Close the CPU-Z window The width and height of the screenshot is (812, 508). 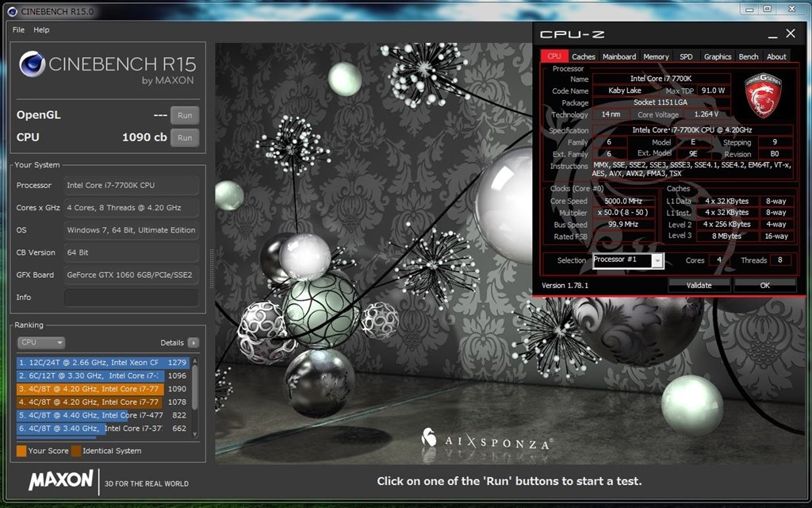(x=791, y=33)
